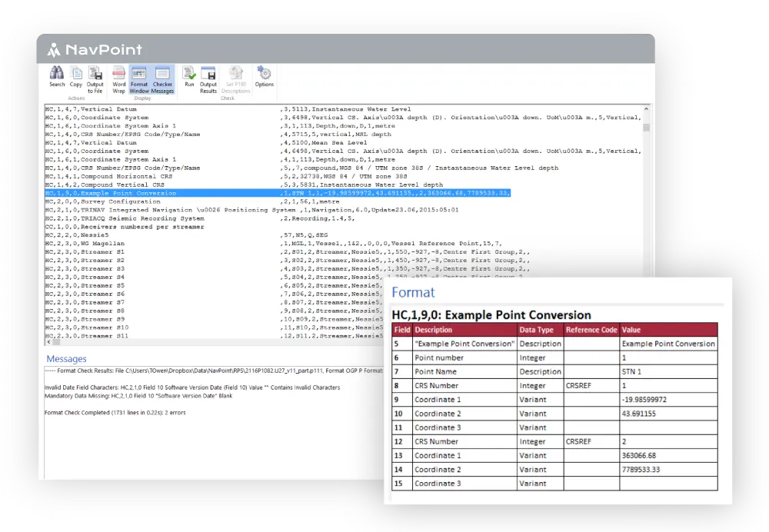The height and width of the screenshot is (532, 769).
Task: Select the Streamer S1 line
Action: pos(288,251)
